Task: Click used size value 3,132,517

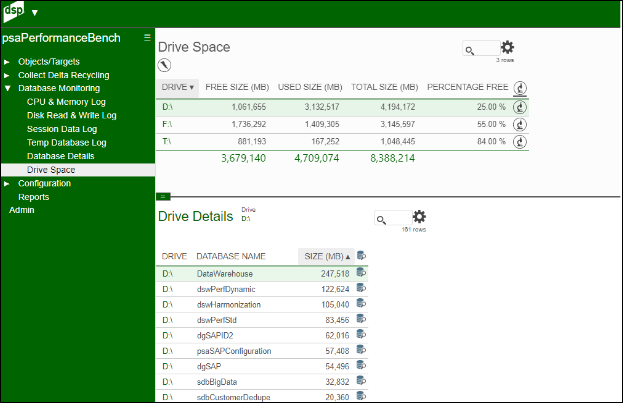Action: [x=322, y=107]
